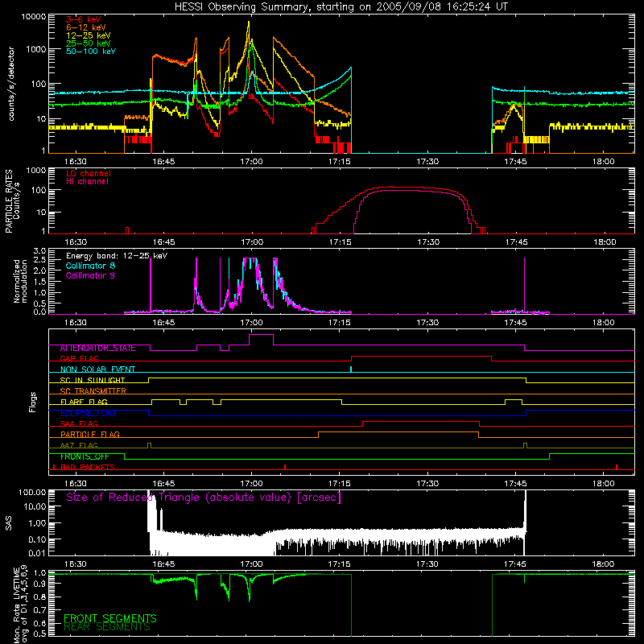Select the HI channel legend label
Screen dimensions: 644x644
(x=88, y=182)
